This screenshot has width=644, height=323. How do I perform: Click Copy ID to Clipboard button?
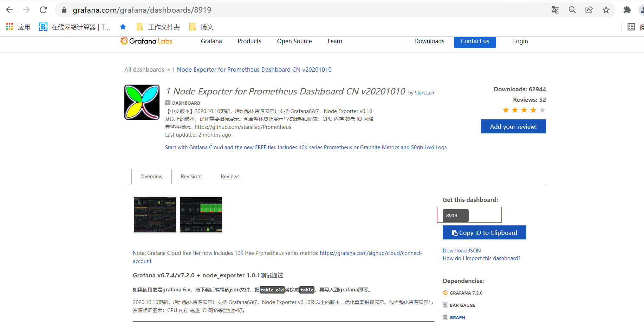[484, 232]
